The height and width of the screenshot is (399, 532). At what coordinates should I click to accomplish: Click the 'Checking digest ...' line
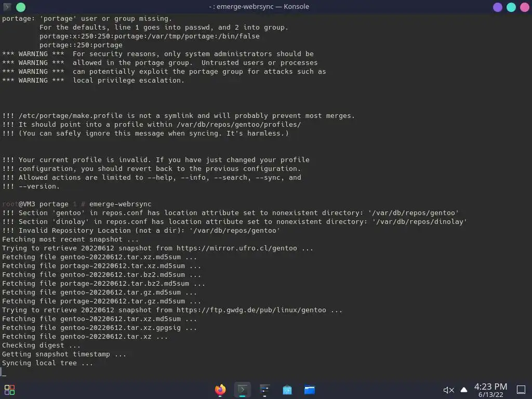(41, 345)
